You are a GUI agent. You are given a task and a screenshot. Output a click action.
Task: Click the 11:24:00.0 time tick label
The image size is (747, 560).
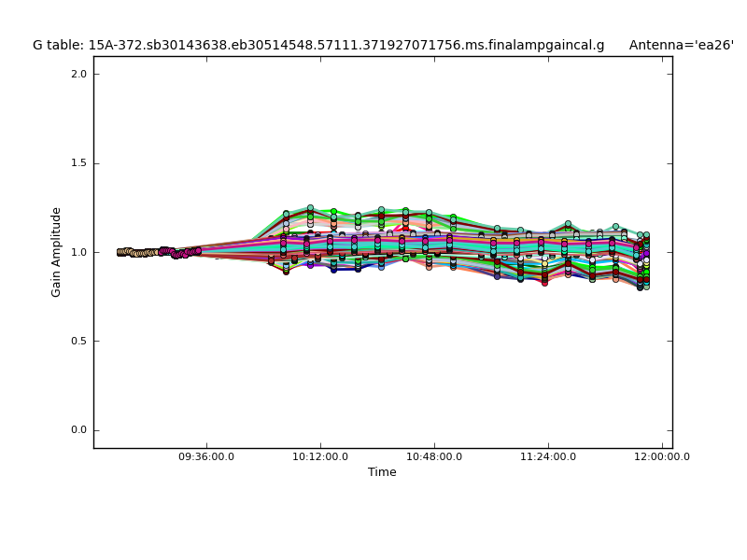[x=548, y=457]
